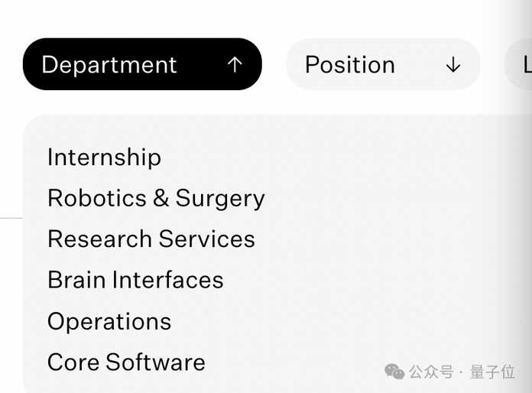This screenshot has width=532, height=393.
Task: Select Internship from the department list
Action: tap(104, 157)
